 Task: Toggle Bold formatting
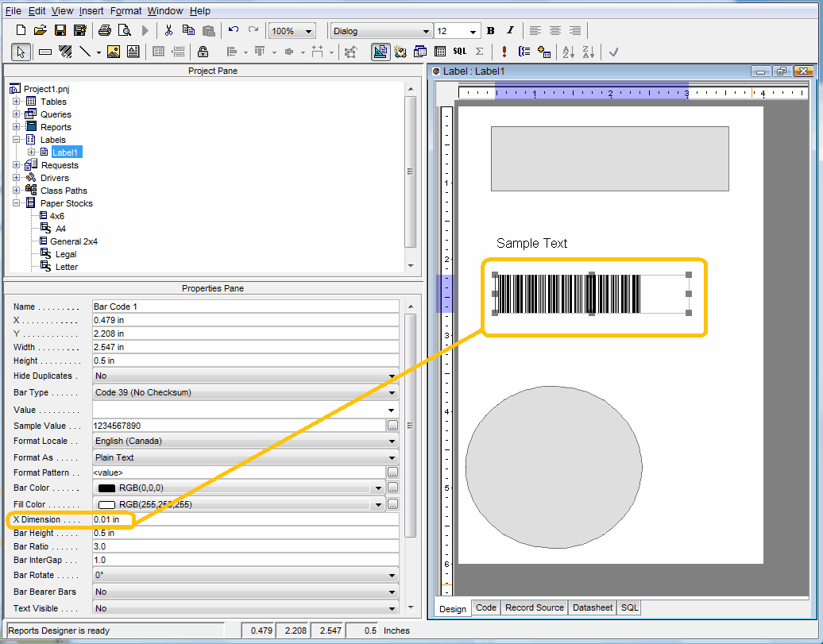[491, 30]
